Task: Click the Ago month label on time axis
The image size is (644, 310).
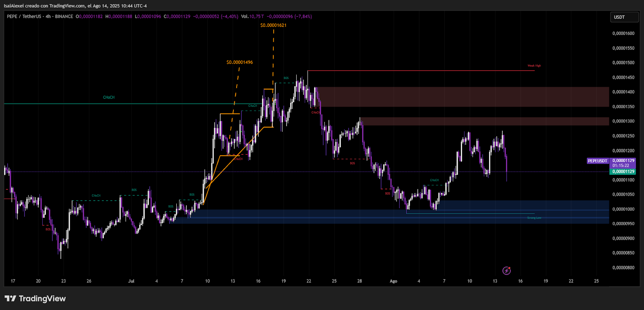Action: tap(393, 281)
